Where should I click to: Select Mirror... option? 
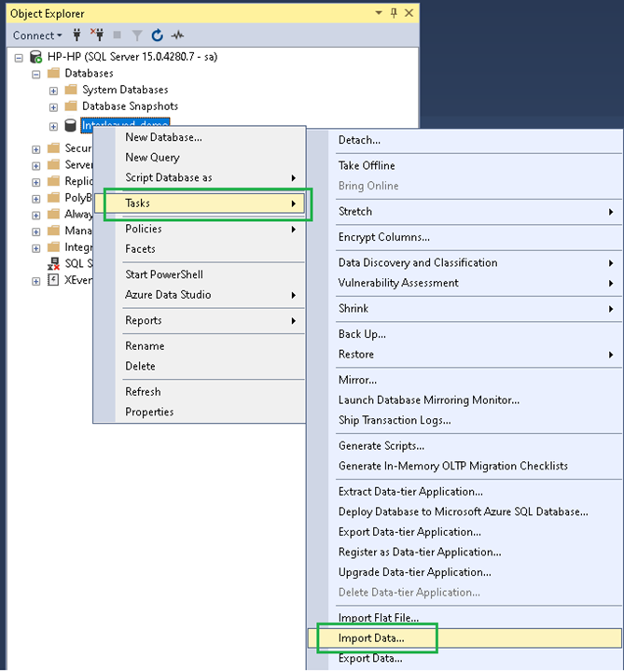(x=465, y=380)
